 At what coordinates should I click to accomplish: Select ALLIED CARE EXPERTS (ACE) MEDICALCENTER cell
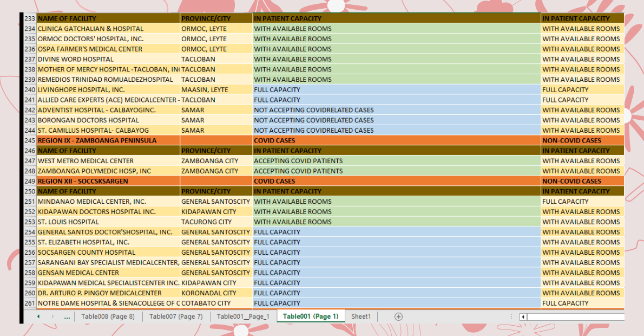[x=108, y=100]
